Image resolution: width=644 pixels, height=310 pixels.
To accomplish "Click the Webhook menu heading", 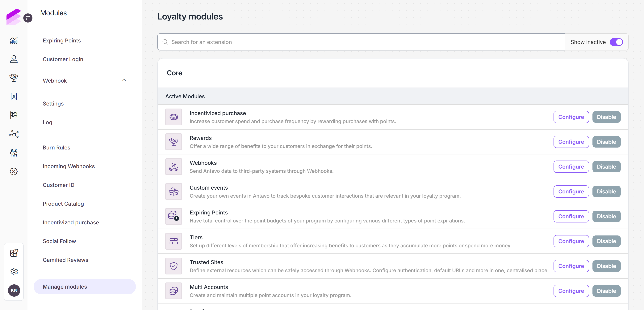I will point(55,81).
